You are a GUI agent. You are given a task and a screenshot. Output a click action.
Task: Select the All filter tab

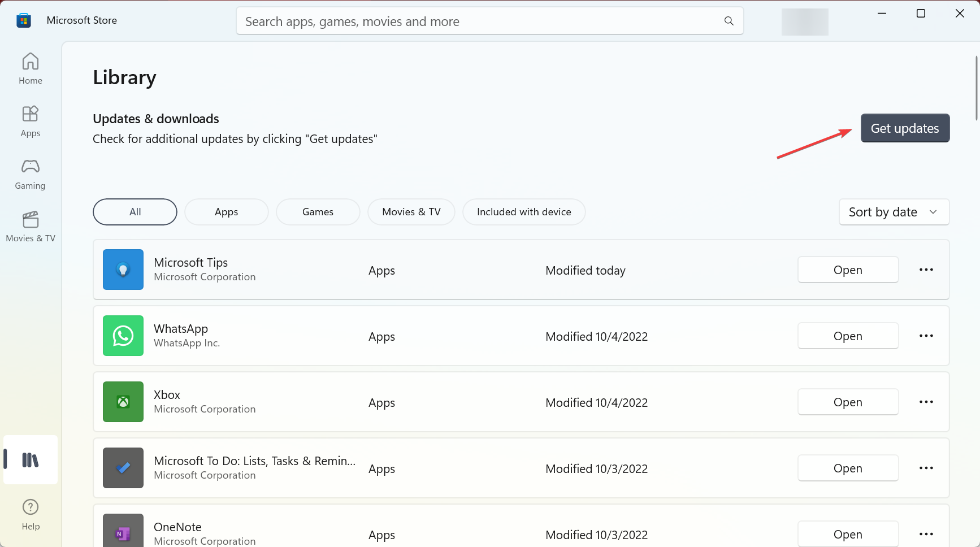coord(135,212)
